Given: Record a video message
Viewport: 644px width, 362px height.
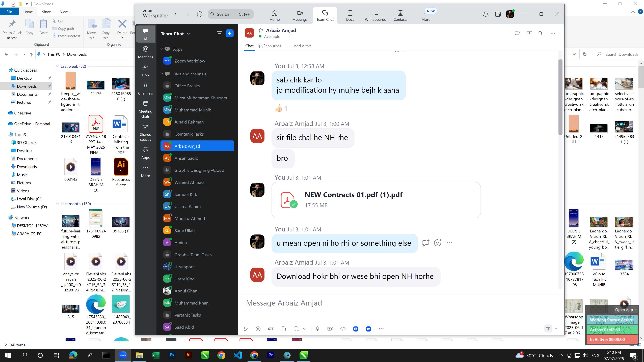Looking at the screenshot, I should click(x=330, y=329).
